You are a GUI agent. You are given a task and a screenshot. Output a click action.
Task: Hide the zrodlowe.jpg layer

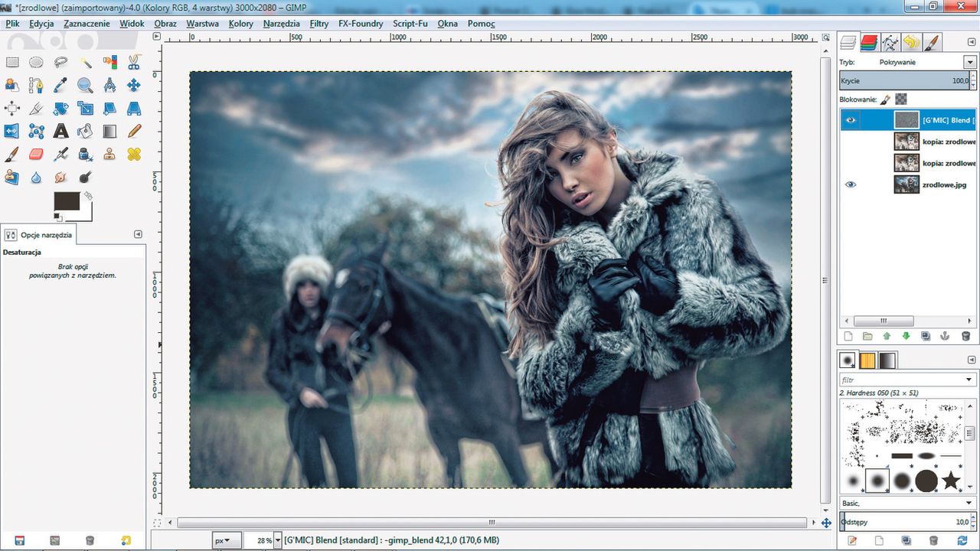pyautogui.click(x=850, y=184)
